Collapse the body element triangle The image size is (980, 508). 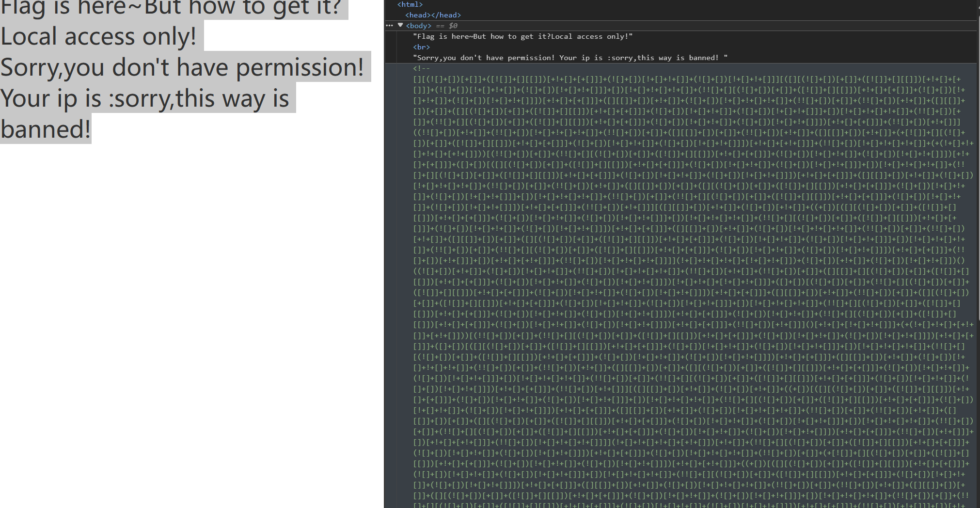coord(400,25)
